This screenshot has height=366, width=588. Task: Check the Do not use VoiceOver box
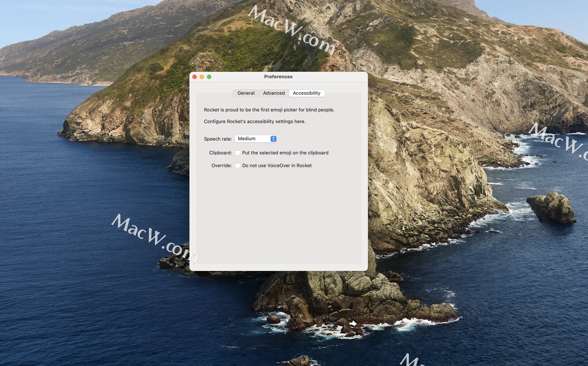[237, 166]
